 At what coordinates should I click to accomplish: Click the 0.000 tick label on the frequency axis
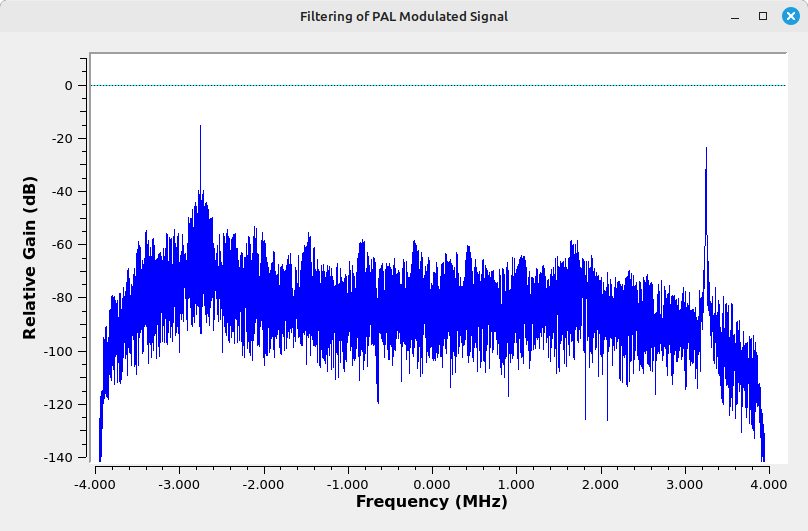click(431, 481)
